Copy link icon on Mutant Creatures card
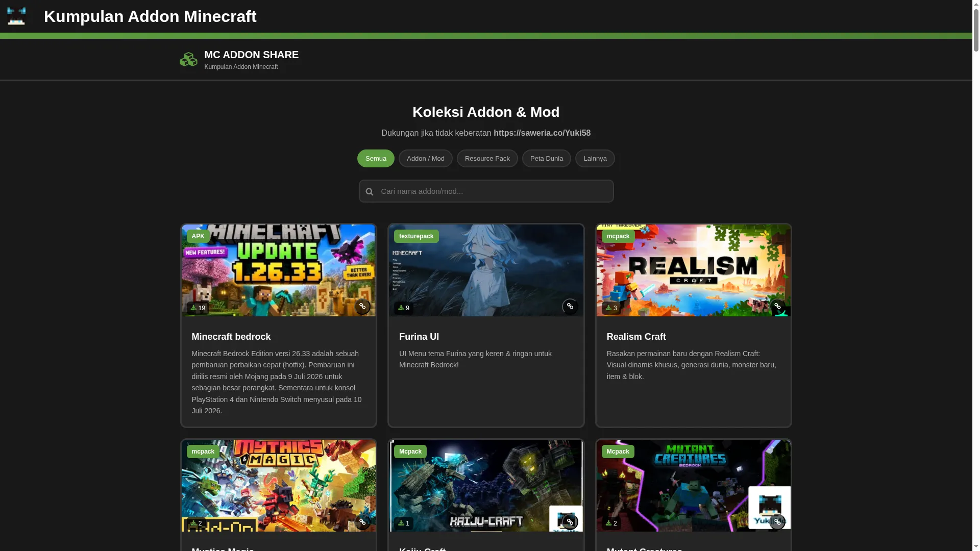 (777, 522)
